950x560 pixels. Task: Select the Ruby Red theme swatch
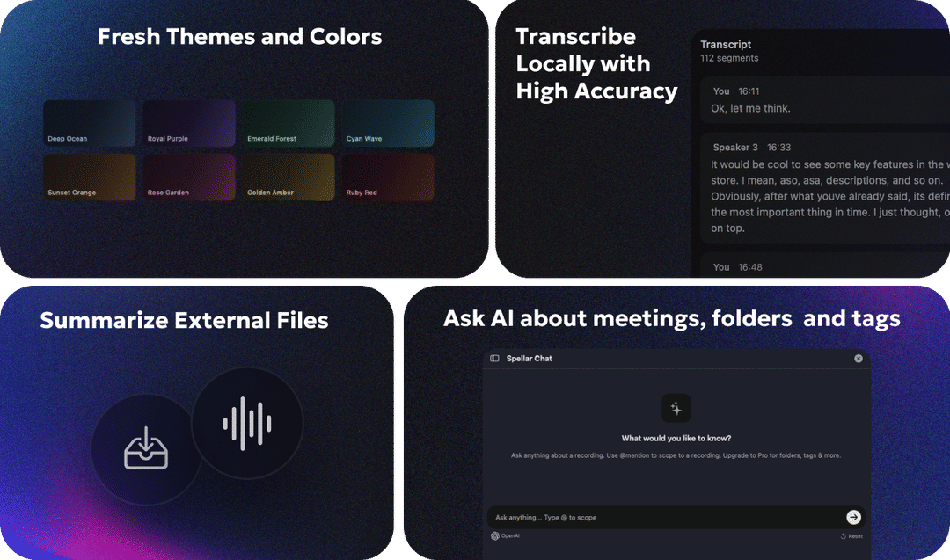[388, 178]
